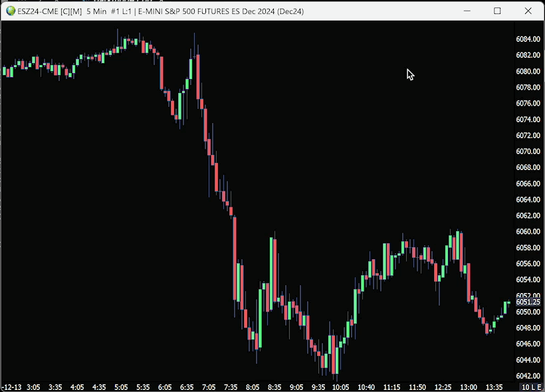This screenshot has height=392, width=545.
Task: Click the 6046.00 price axis label
Action: [x=528, y=343]
